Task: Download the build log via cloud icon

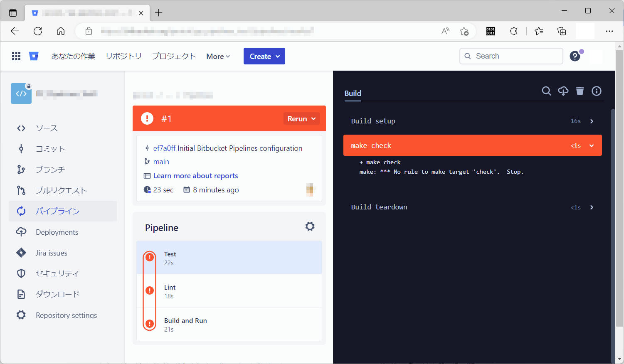Action: tap(563, 91)
